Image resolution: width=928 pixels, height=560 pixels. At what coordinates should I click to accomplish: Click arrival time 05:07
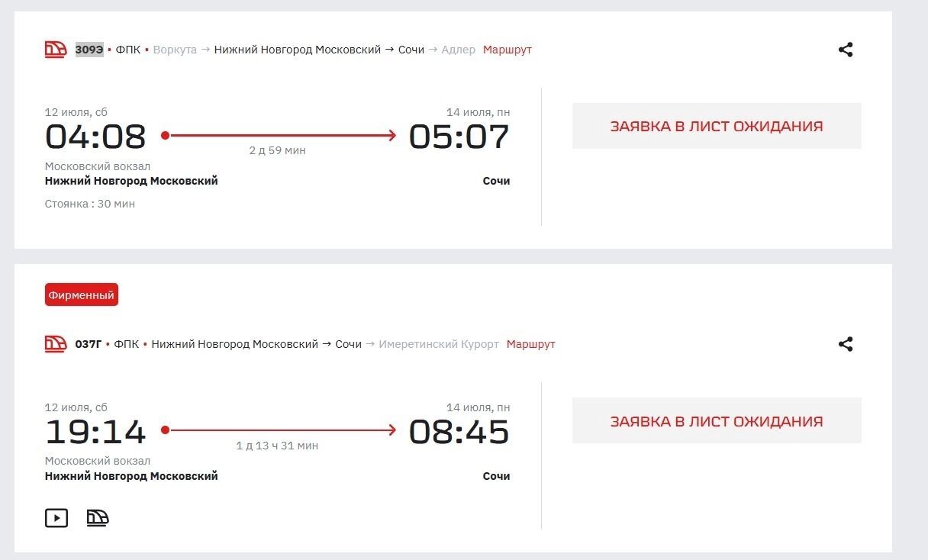coord(459,137)
